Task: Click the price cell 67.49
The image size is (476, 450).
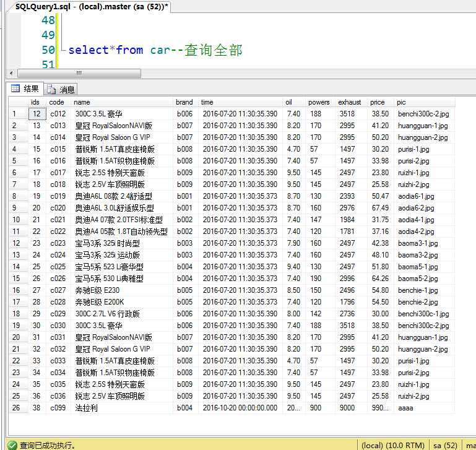Action: 380,208
